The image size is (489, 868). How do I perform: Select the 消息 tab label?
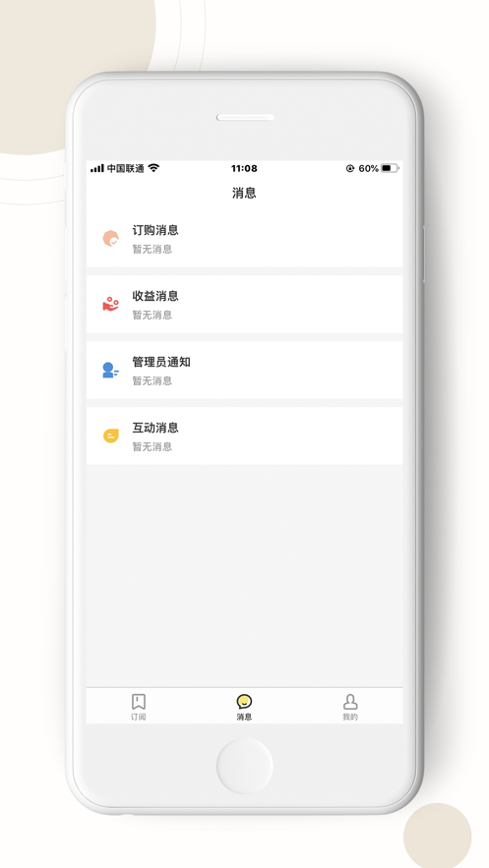tap(244, 717)
